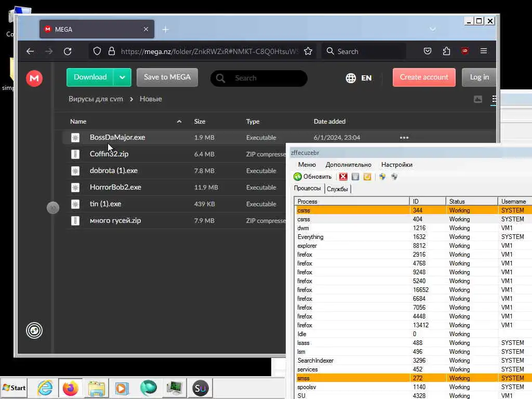Click Create account button
This screenshot has height=399, width=532.
coord(424,77)
